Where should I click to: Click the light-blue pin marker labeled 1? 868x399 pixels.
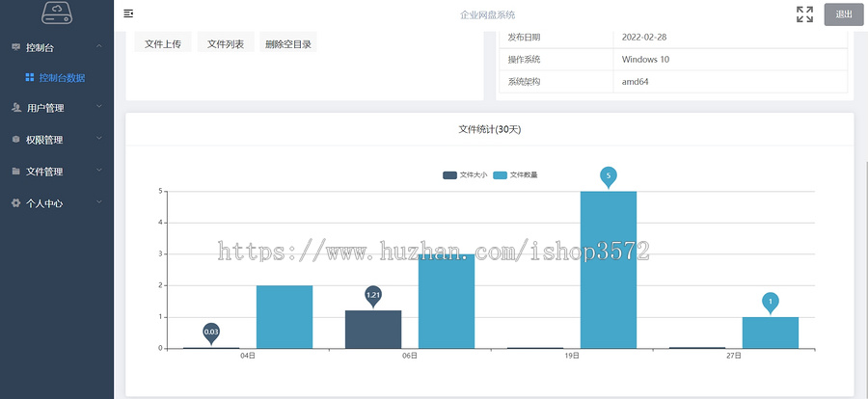tap(770, 303)
